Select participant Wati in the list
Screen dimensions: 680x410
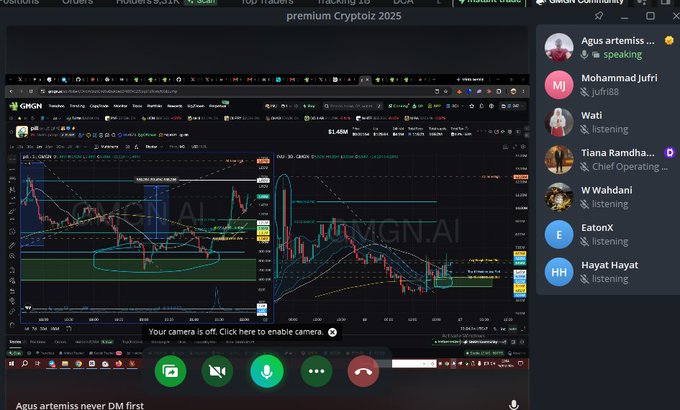coord(608,122)
